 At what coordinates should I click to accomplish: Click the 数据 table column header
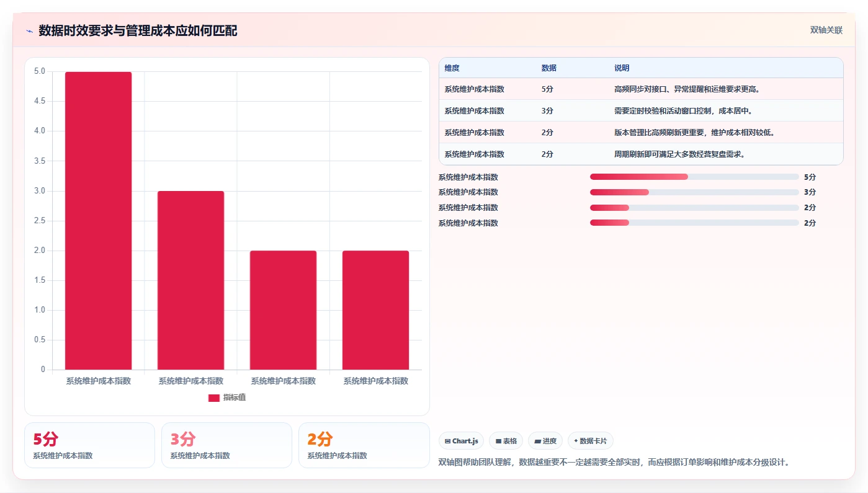pos(549,68)
